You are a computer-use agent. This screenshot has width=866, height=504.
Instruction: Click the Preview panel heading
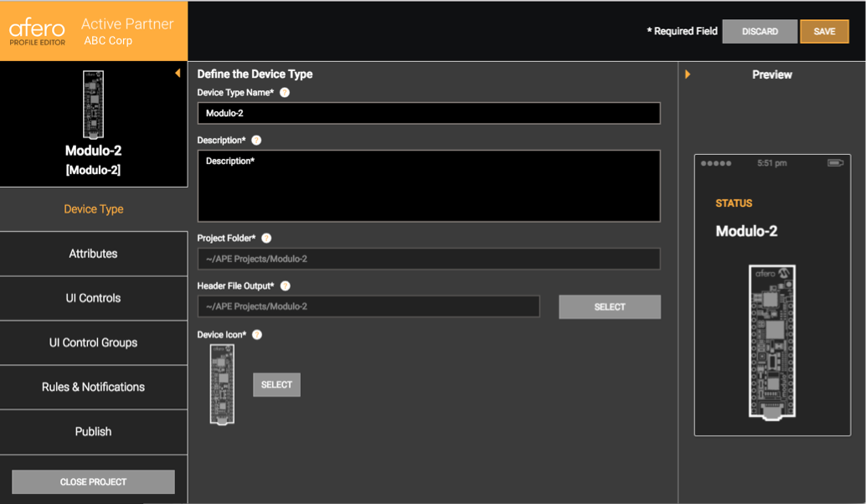[772, 75]
